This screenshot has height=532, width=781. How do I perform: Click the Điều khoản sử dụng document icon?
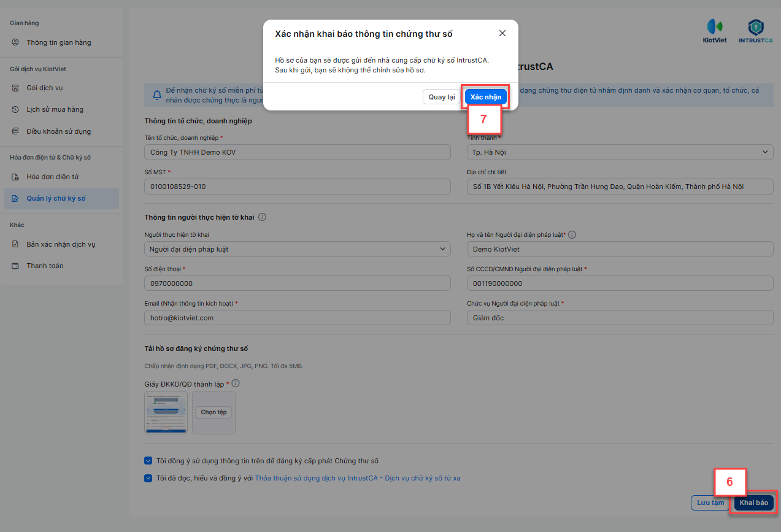[x=15, y=131]
